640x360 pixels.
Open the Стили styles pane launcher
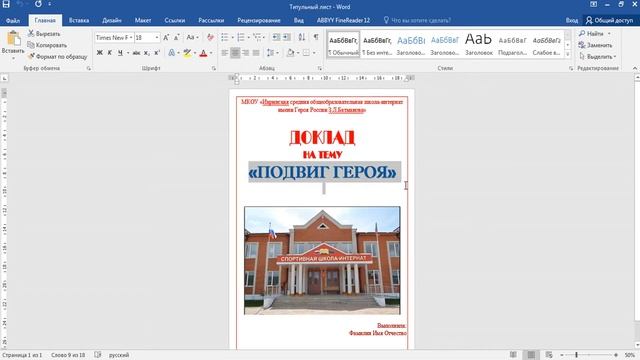point(571,69)
